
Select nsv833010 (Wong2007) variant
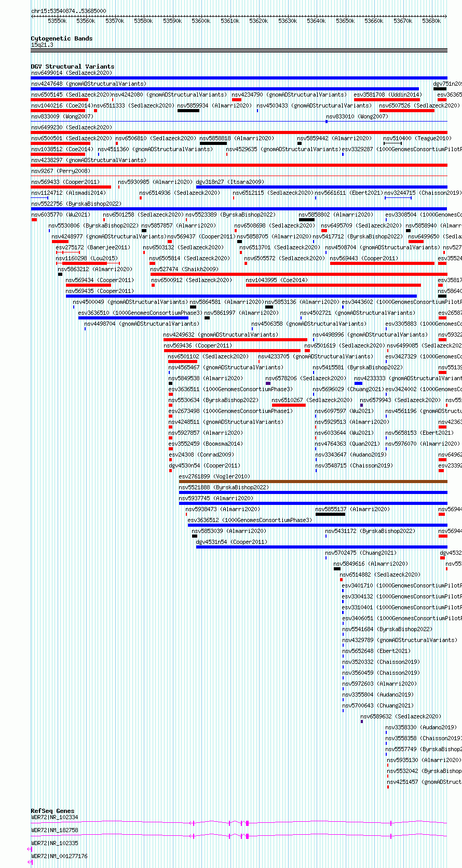[x=357, y=116]
